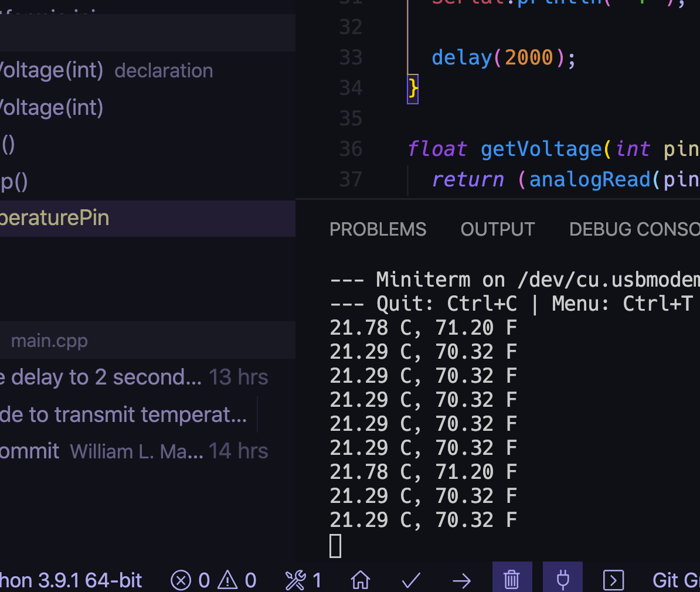Screen dimensions: 700x592
Task: Open William L. Ma... commit from 14 hrs
Action: click(147, 451)
